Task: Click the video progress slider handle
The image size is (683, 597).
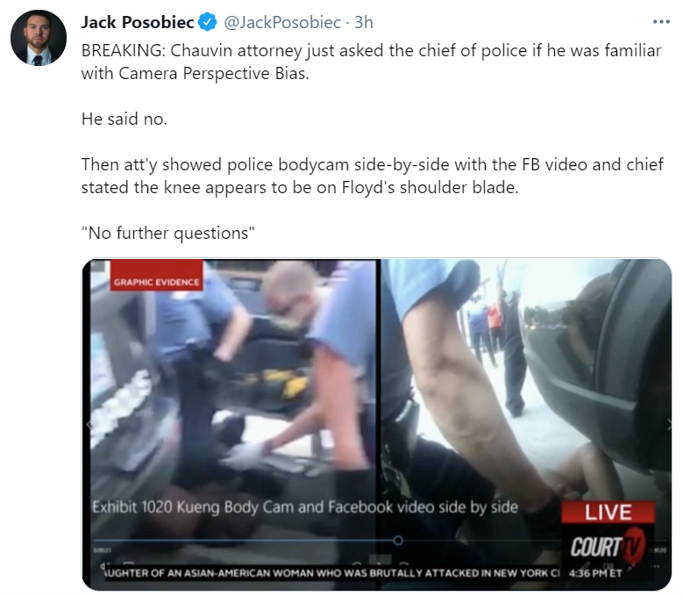Action: (398, 540)
